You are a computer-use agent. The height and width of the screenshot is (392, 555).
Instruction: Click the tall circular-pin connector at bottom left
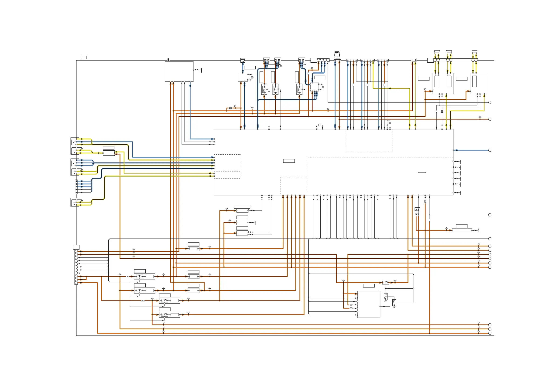(x=76, y=267)
